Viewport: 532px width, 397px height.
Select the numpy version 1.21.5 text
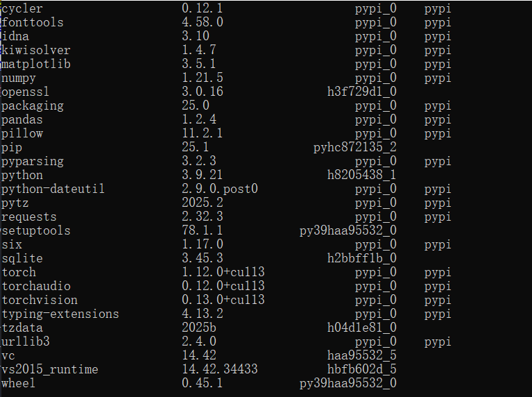point(203,78)
